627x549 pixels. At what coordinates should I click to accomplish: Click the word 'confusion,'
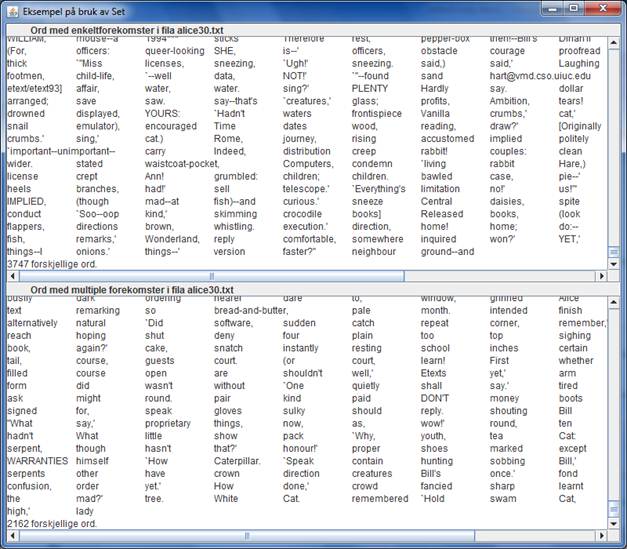[30, 486]
